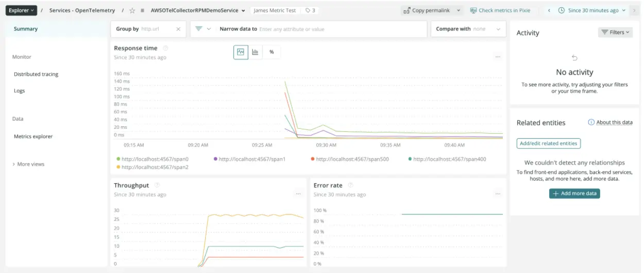Screen dimensions: 644x273
Task: Open Throughput chart options menu
Action: (x=298, y=194)
